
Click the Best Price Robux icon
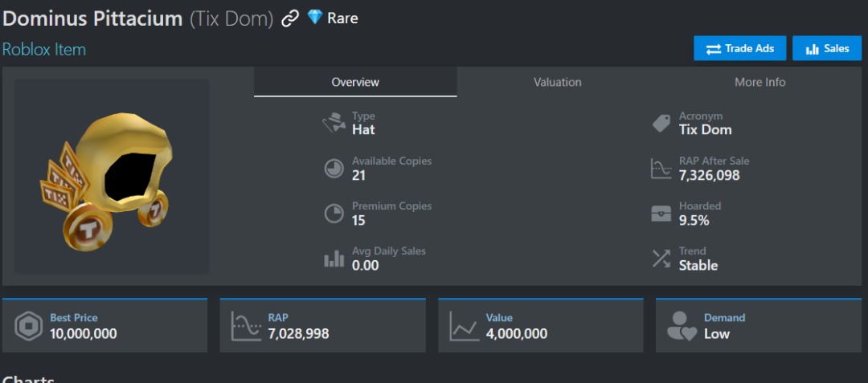point(28,326)
